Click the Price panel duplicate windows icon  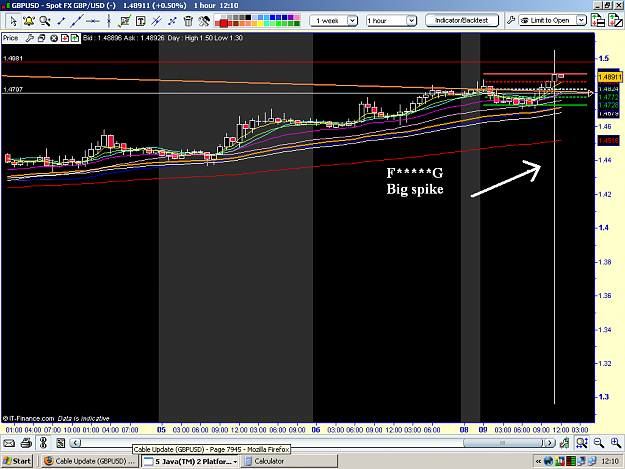pos(41,38)
